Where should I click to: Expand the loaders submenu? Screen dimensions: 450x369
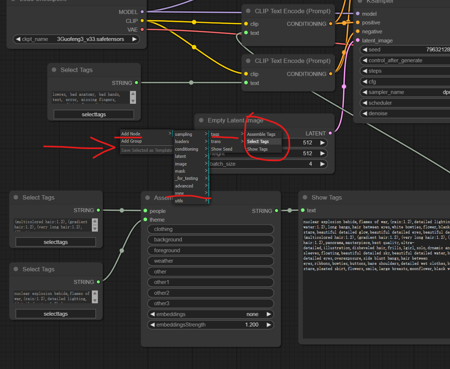(x=191, y=141)
